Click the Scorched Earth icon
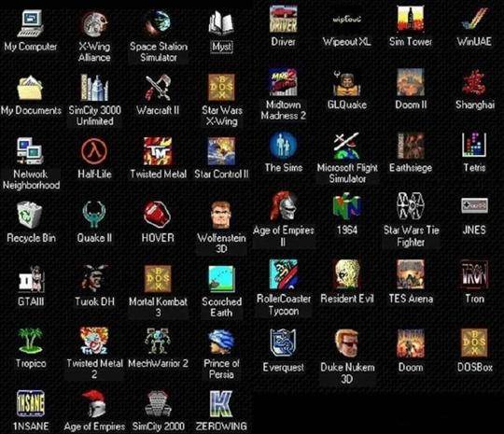504x434 pixels. (x=221, y=279)
